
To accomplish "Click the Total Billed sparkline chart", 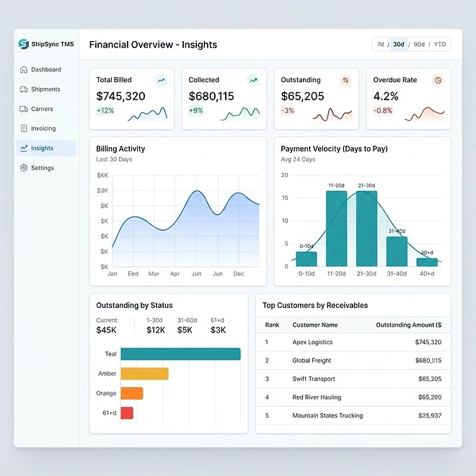I will [x=148, y=115].
